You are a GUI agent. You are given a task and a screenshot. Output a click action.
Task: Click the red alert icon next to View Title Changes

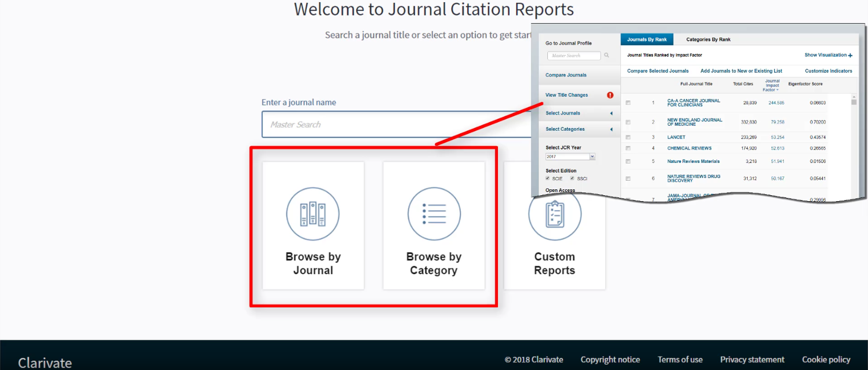pos(610,95)
